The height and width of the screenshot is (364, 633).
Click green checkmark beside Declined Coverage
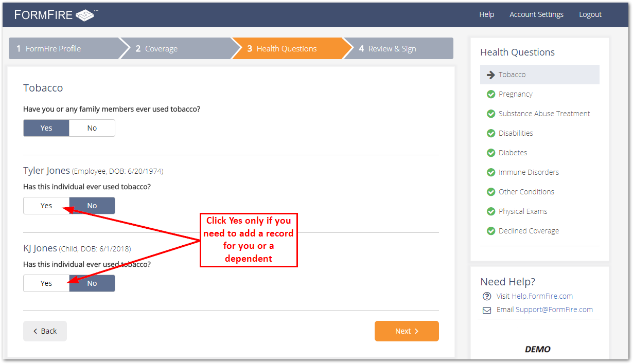490,231
